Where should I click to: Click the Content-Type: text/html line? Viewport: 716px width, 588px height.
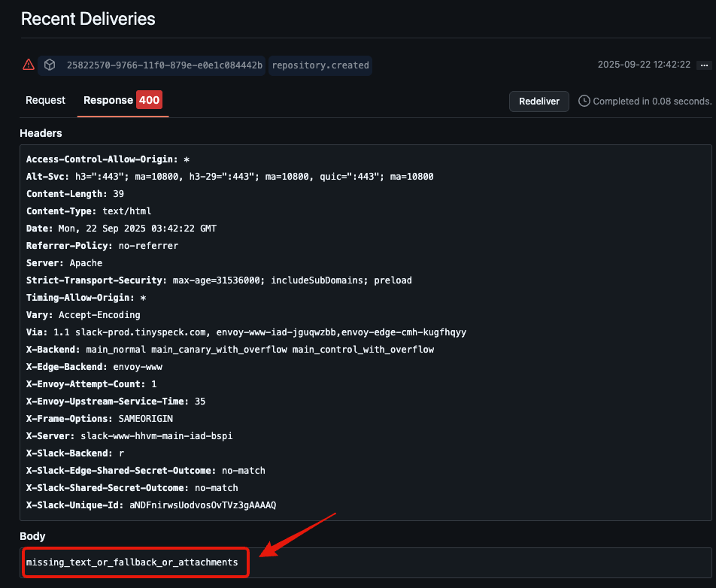click(89, 211)
